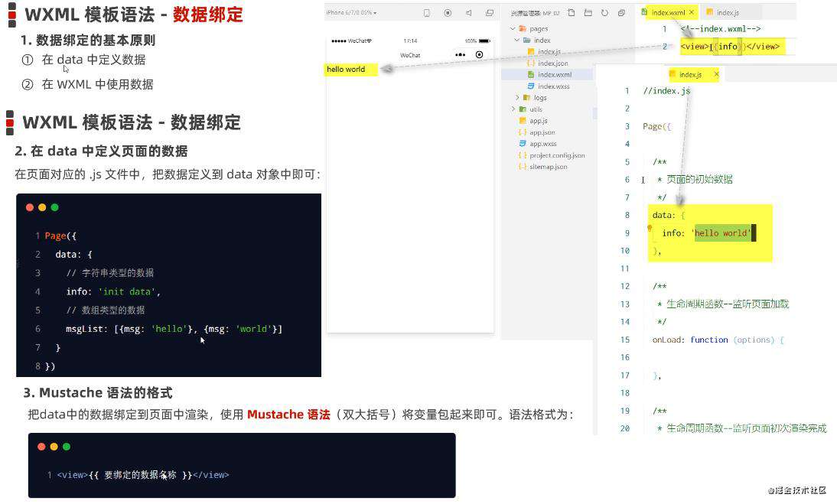Screen dimensions: 837x504
Task: Select the pages folder in file tree
Action: coord(539,29)
